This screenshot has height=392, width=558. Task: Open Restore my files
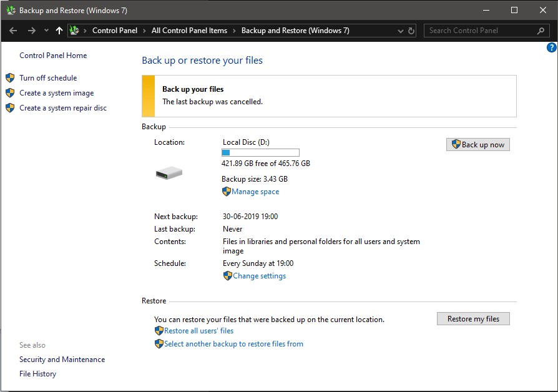pos(473,318)
